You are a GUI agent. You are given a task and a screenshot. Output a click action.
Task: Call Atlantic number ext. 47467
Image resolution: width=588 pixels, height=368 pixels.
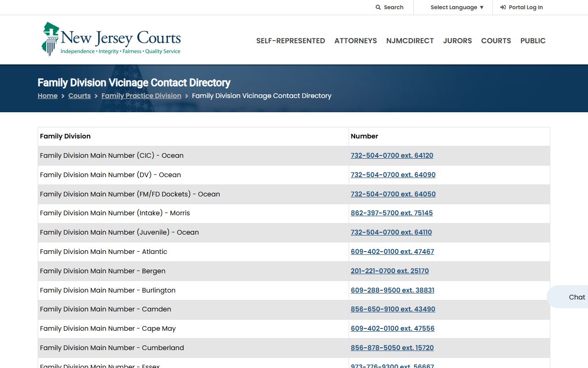point(392,252)
